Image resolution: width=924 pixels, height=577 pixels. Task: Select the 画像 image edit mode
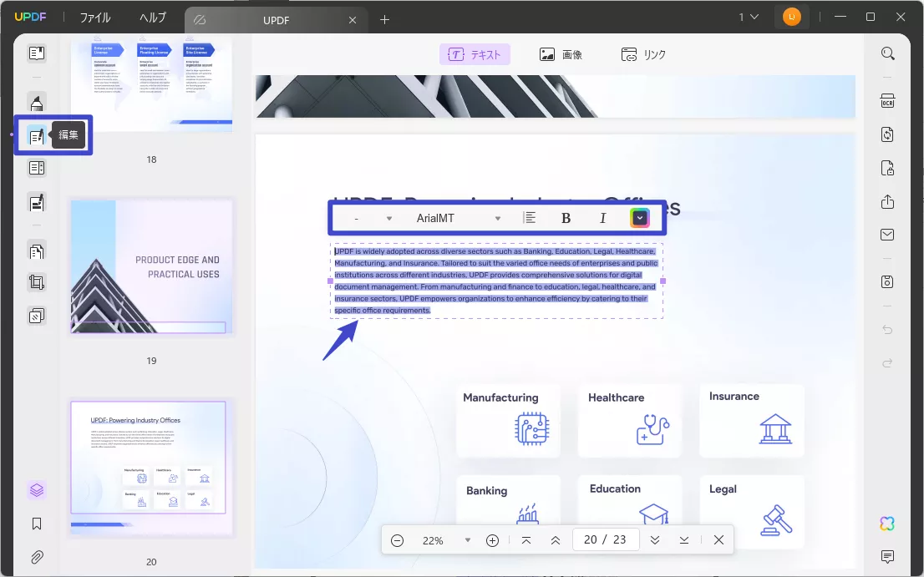click(561, 55)
